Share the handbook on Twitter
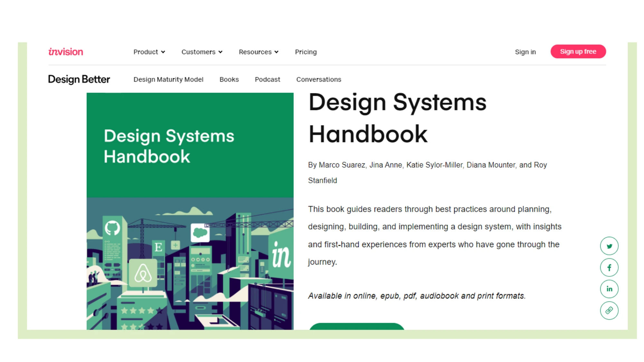 coord(609,246)
